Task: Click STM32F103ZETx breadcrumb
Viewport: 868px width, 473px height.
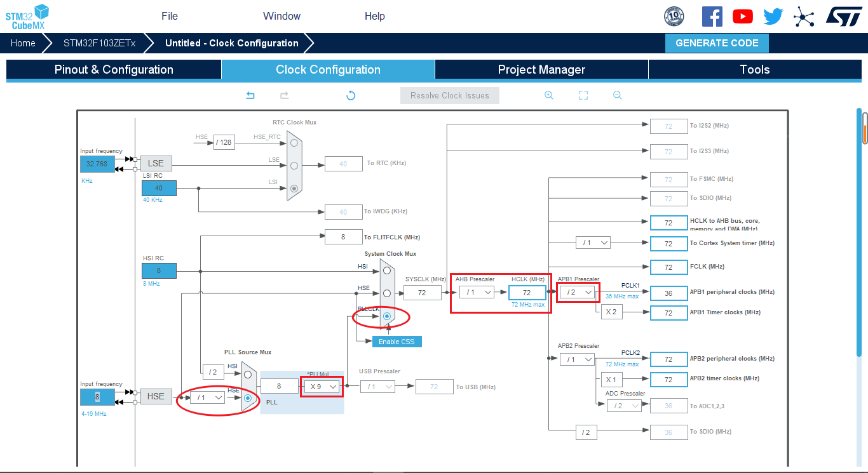Action: 99,43
